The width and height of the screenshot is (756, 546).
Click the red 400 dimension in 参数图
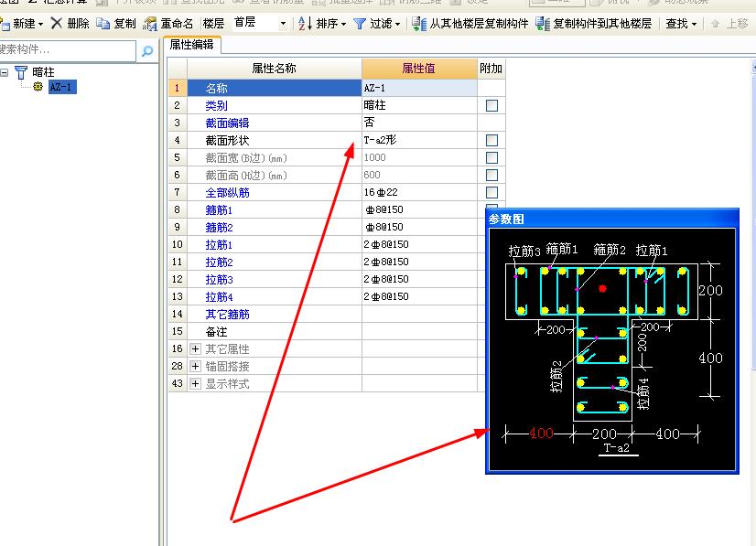point(542,433)
